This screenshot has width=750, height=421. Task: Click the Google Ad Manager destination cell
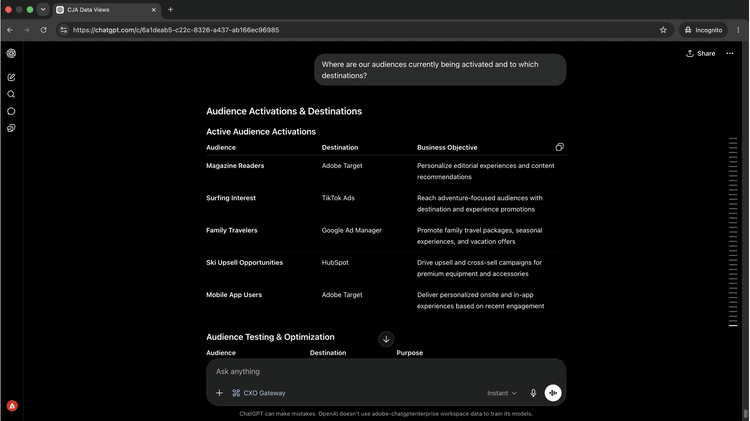pos(352,230)
